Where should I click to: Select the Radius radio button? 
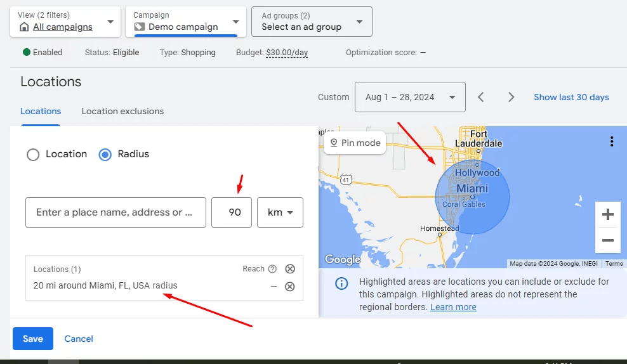(105, 154)
